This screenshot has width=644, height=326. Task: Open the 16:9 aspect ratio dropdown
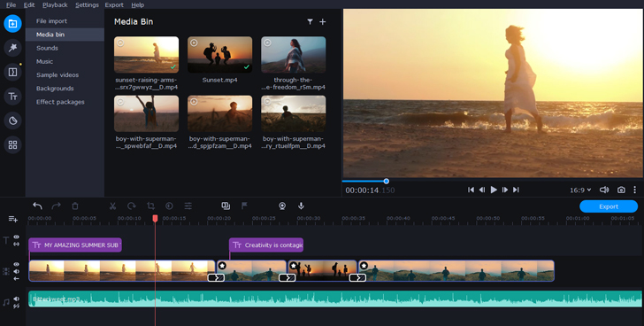(x=580, y=190)
